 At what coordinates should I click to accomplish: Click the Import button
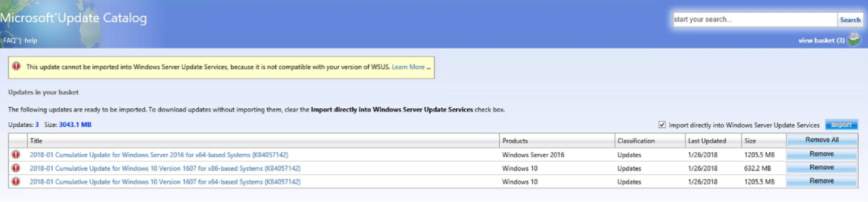(x=841, y=125)
